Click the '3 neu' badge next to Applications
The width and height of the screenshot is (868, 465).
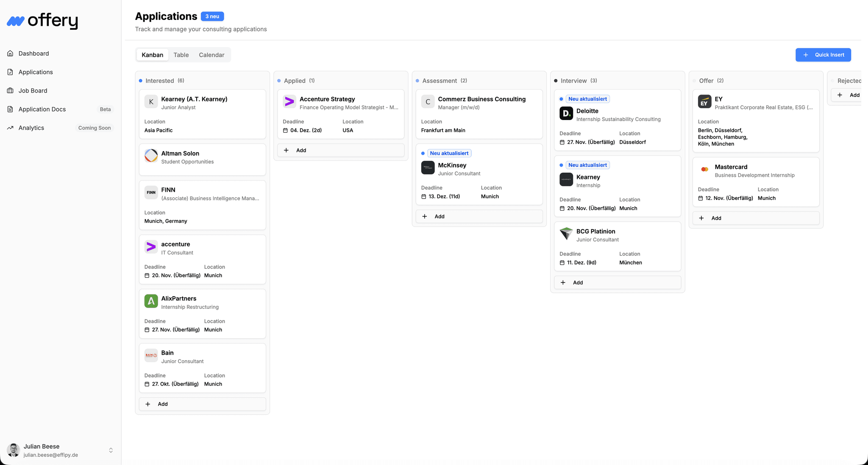pos(212,16)
